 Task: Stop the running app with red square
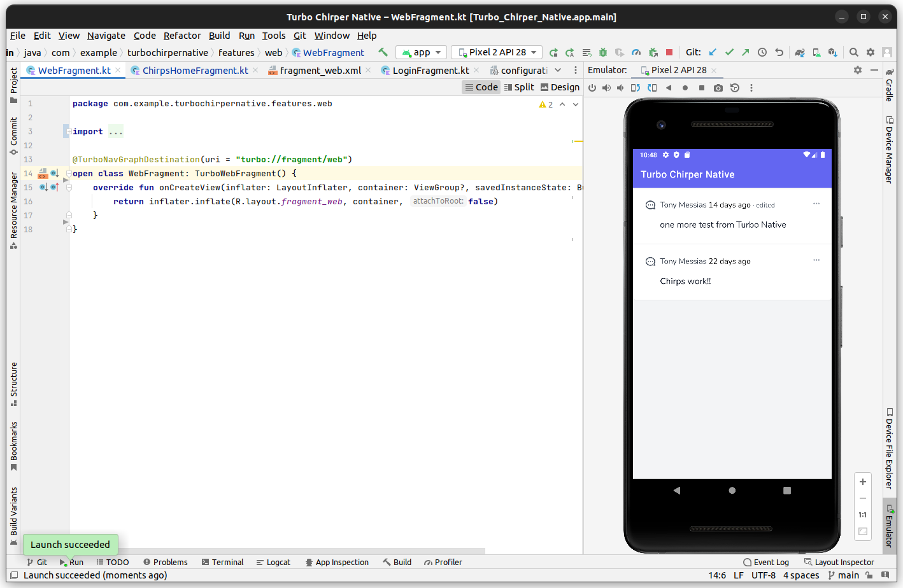(669, 52)
